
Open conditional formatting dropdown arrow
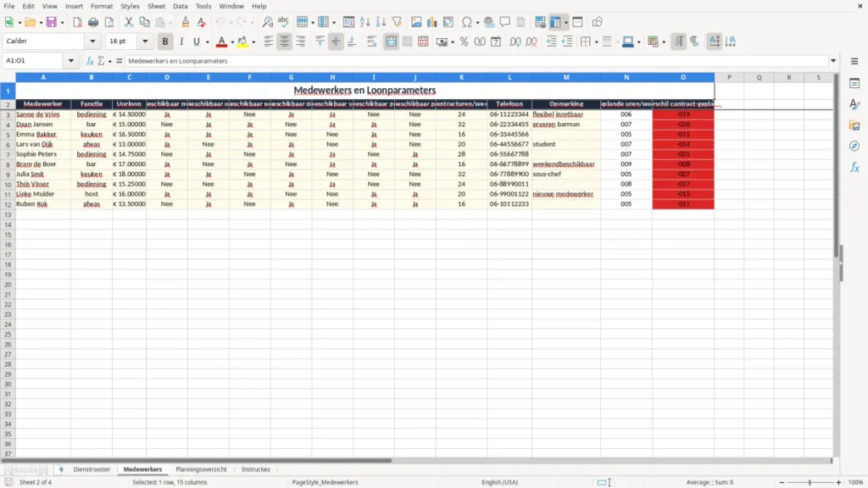(664, 42)
